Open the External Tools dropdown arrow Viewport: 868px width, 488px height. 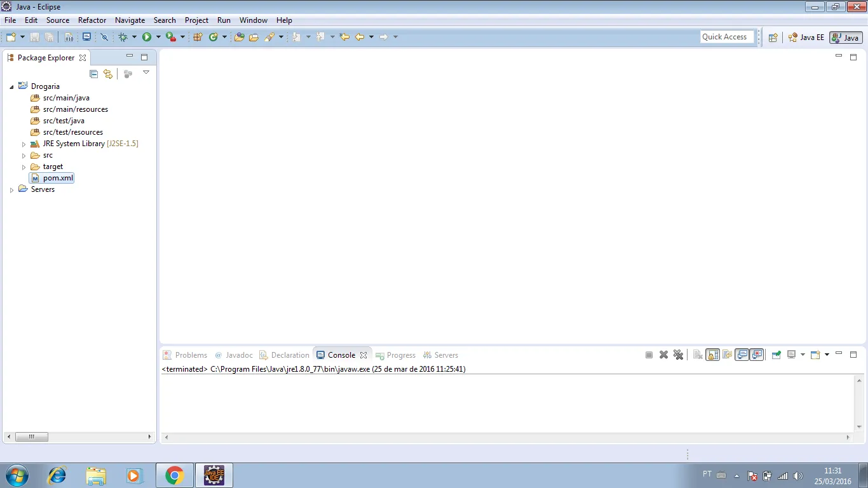point(182,37)
